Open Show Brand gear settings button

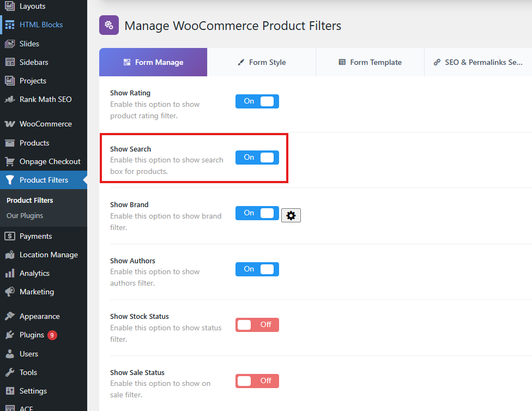pyautogui.click(x=291, y=215)
